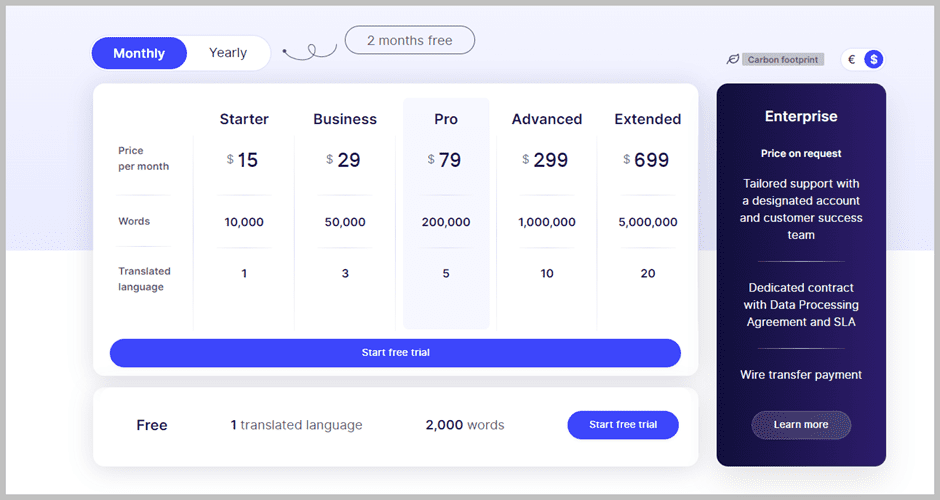
Task: Click the $79 Pro price
Action: tap(446, 160)
